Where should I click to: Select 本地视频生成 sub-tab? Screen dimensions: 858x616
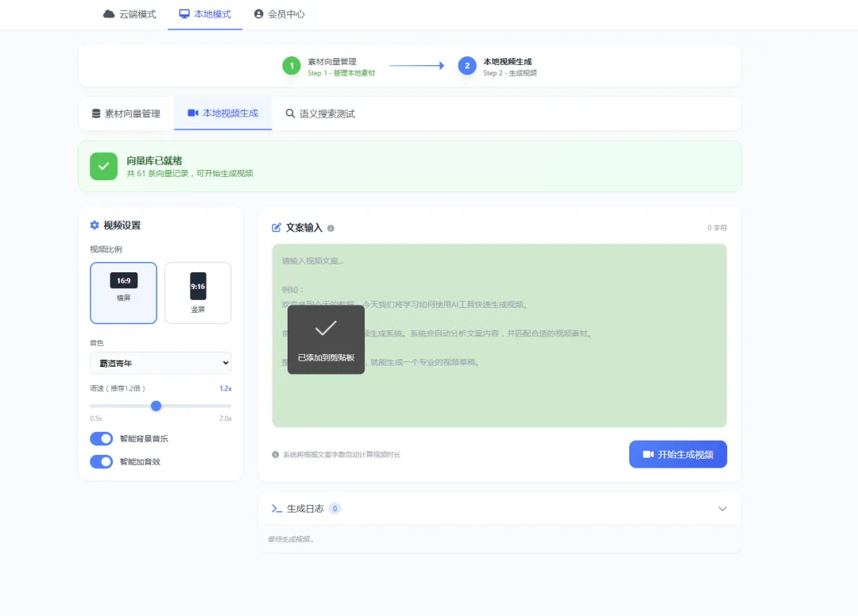click(x=222, y=114)
